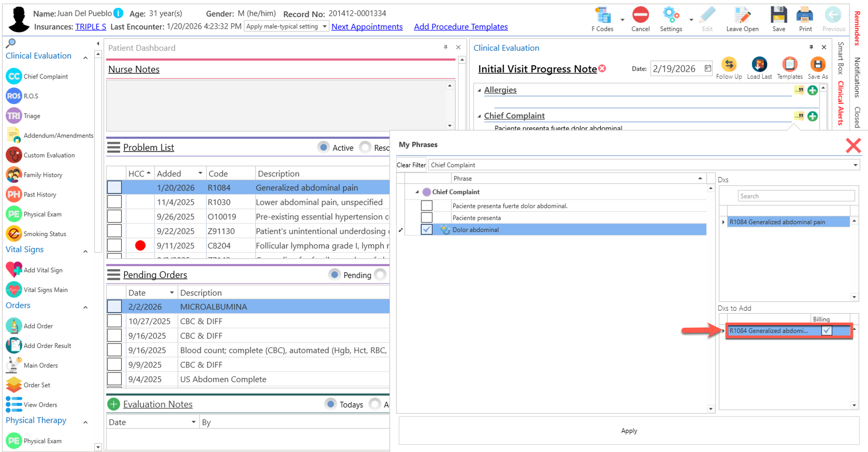The height and width of the screenshot is (452, 868).
Task: Open the Chief Complaint filter dropdown
Action: point(855,165)
